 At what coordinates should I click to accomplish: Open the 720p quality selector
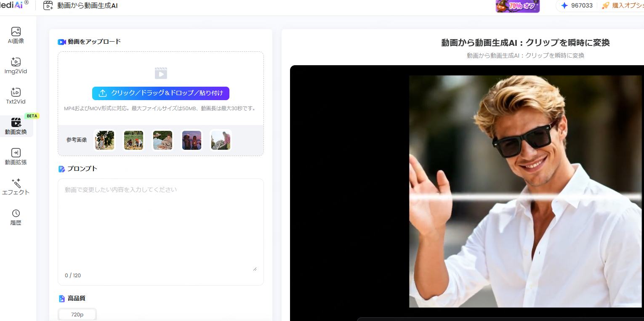(x=77, y=314)
